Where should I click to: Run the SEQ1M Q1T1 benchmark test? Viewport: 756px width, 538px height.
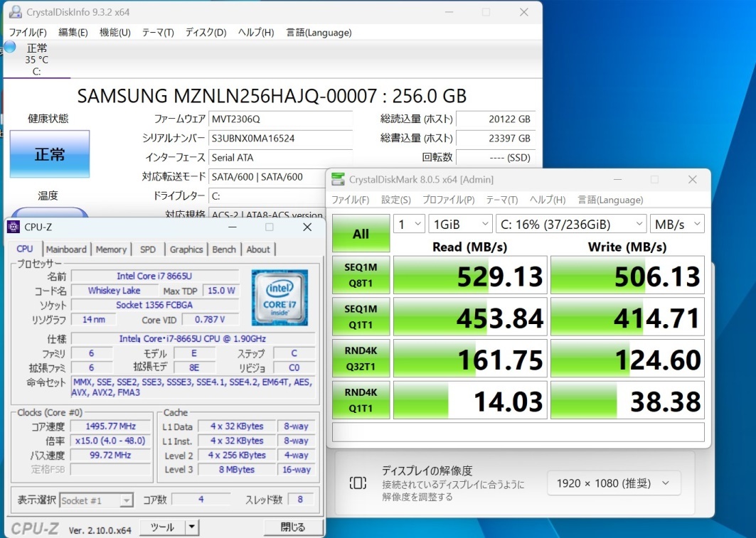361,316
